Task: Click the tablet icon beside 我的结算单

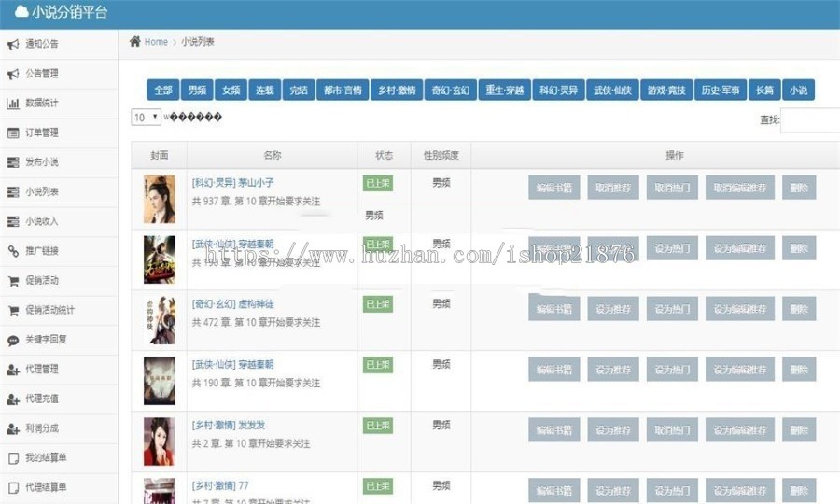Action: coord(13,458)
